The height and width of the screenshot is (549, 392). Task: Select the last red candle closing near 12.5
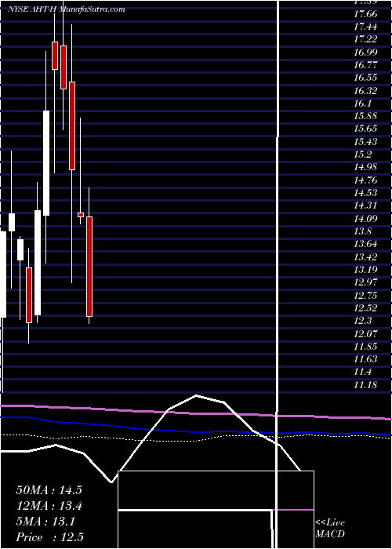[x=89, y=267]
